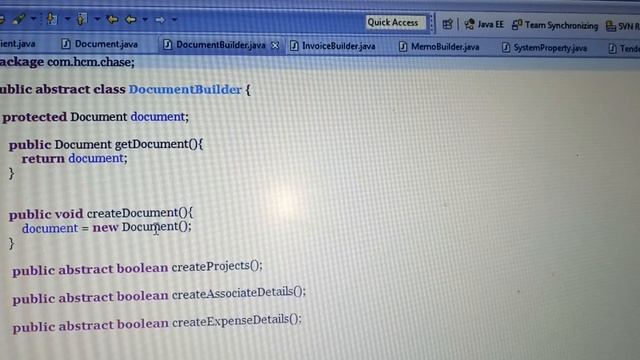Open the Document.java editor tab
The height and width of the screenshot is (360, 640).
click(99, 44)
